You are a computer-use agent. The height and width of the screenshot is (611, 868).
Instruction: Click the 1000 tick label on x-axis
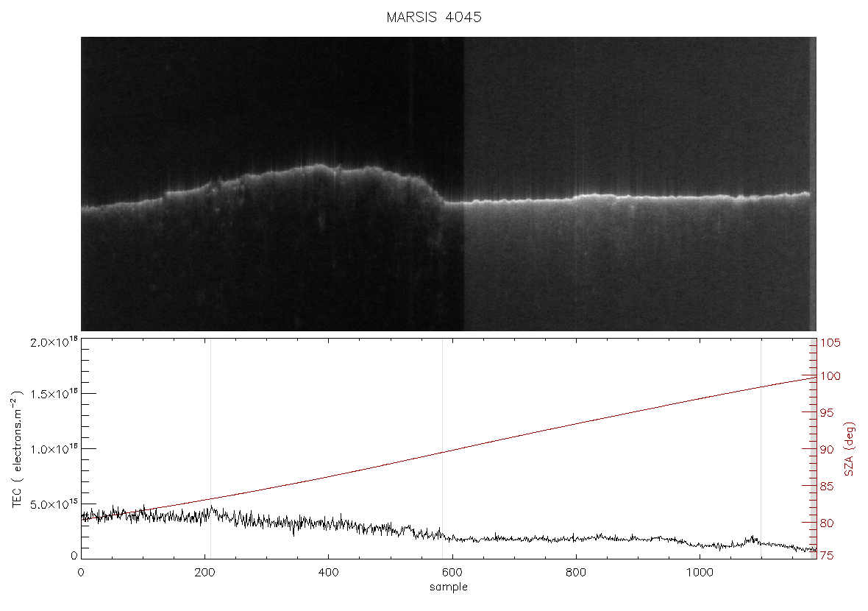700,573
